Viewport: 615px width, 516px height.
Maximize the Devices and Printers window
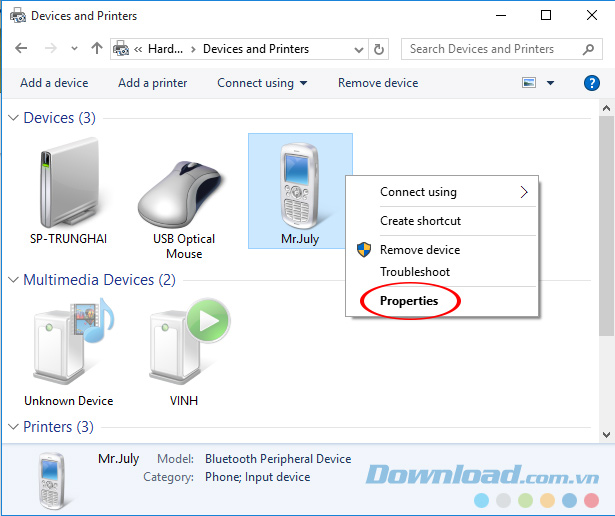click(546, 16)
